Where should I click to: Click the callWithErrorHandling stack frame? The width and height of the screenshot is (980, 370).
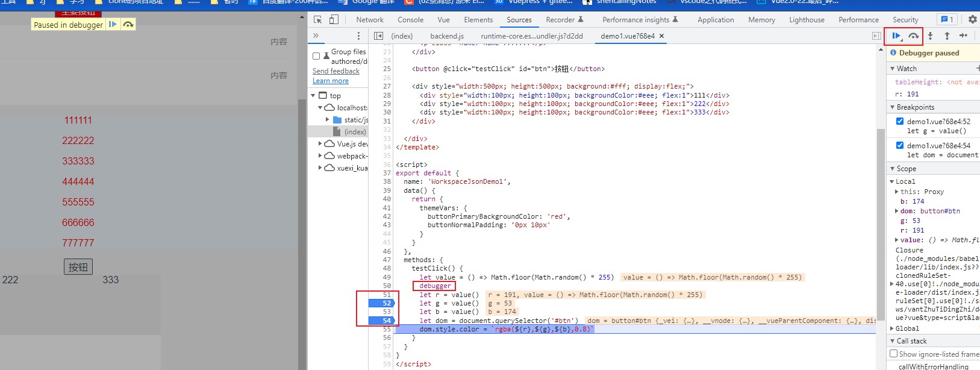(x=933, y=366)
